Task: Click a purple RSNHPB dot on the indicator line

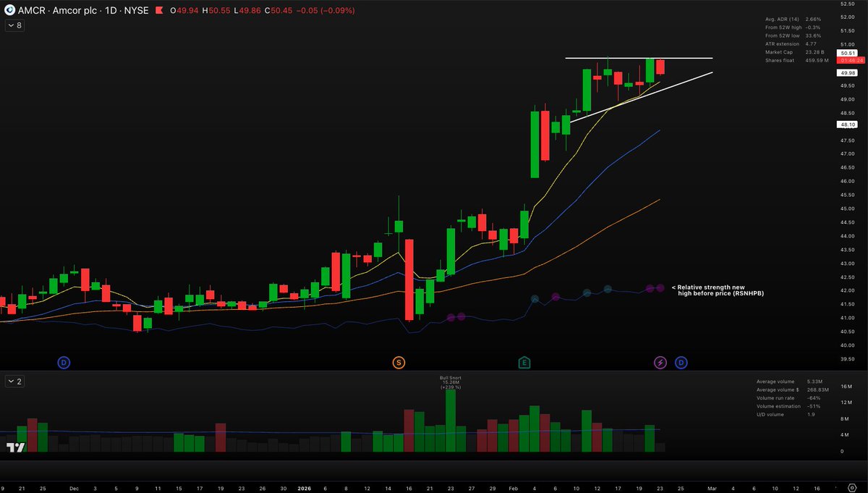Action: click(x=659, y=288)
